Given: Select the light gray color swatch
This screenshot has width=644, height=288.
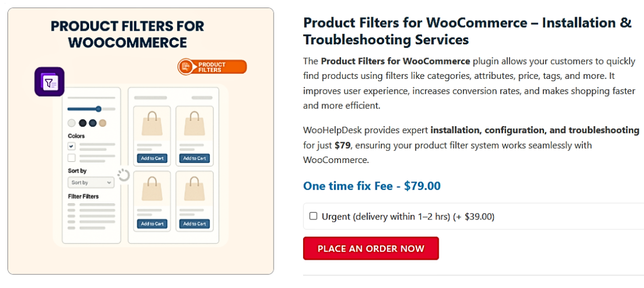Looking at the screenshot, I should click(x=72, y=123).
